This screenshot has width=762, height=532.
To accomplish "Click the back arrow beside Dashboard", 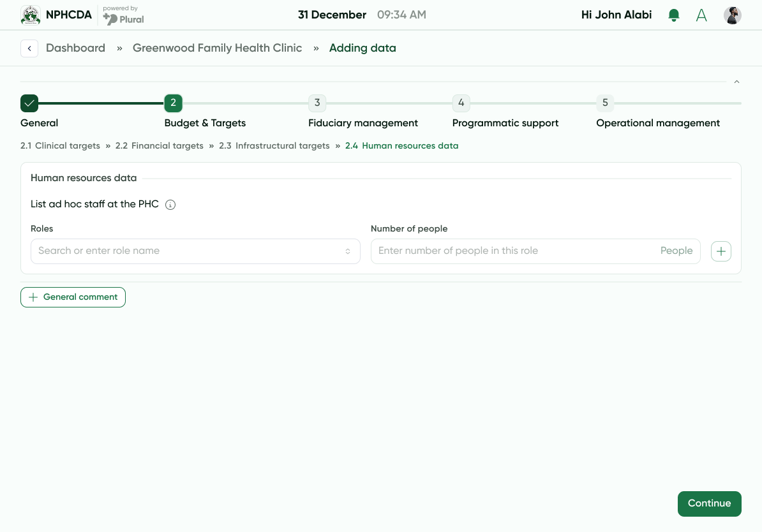I will 29,48.
